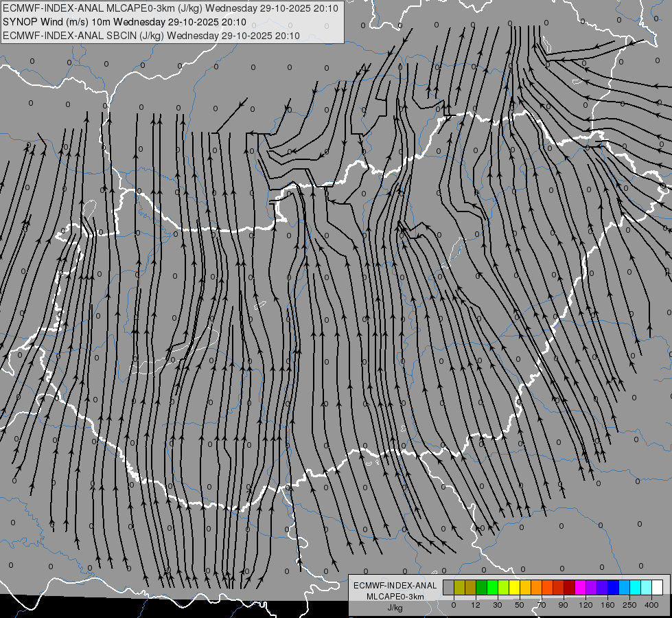Click the olive-yellow legend swatch beside the gray one
This screenshot has height=618, width=672.
pos(459,587)
